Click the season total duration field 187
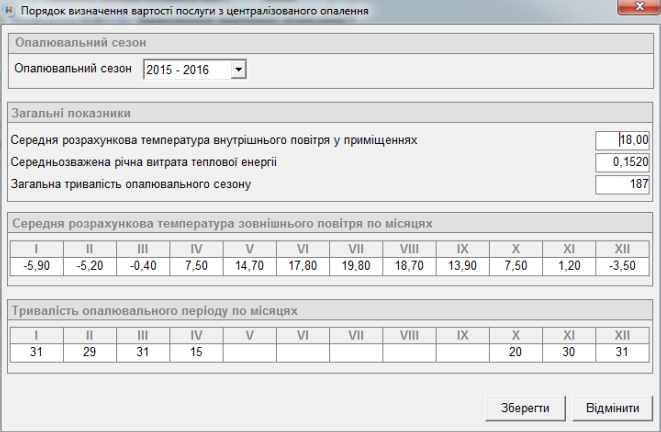 tap(622, 184)
